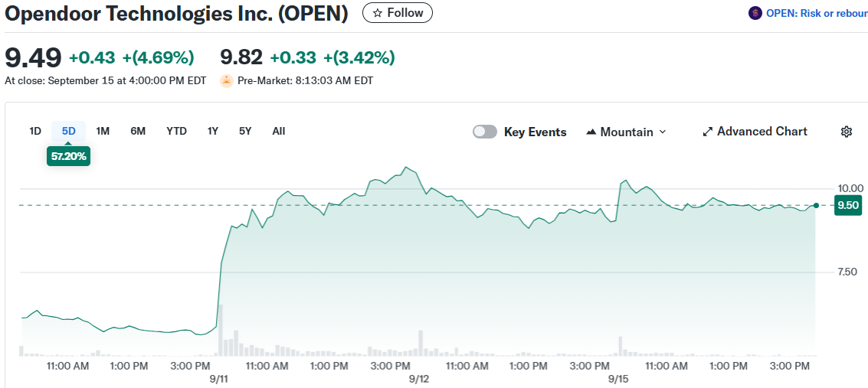Click the 9.50 current price label
The height and width of the screenshot is (388, 868).
point(848,206)
